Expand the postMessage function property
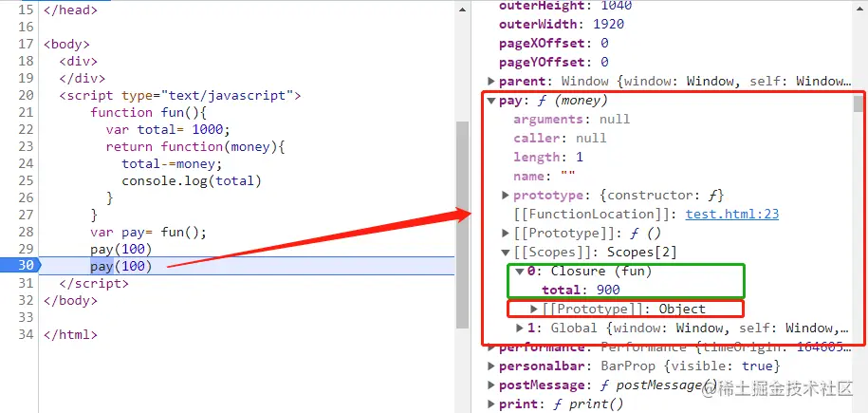 [491, 385]
